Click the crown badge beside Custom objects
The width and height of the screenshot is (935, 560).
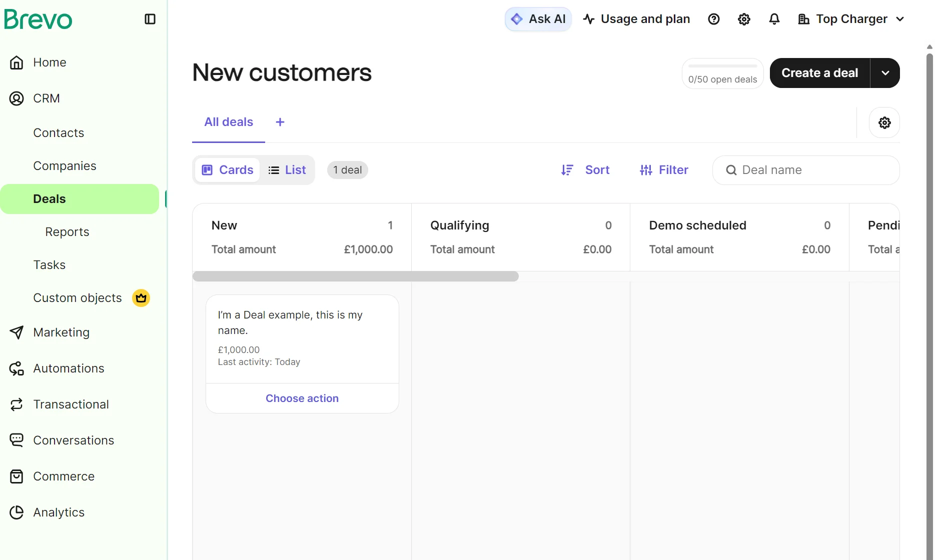point(141,298)
